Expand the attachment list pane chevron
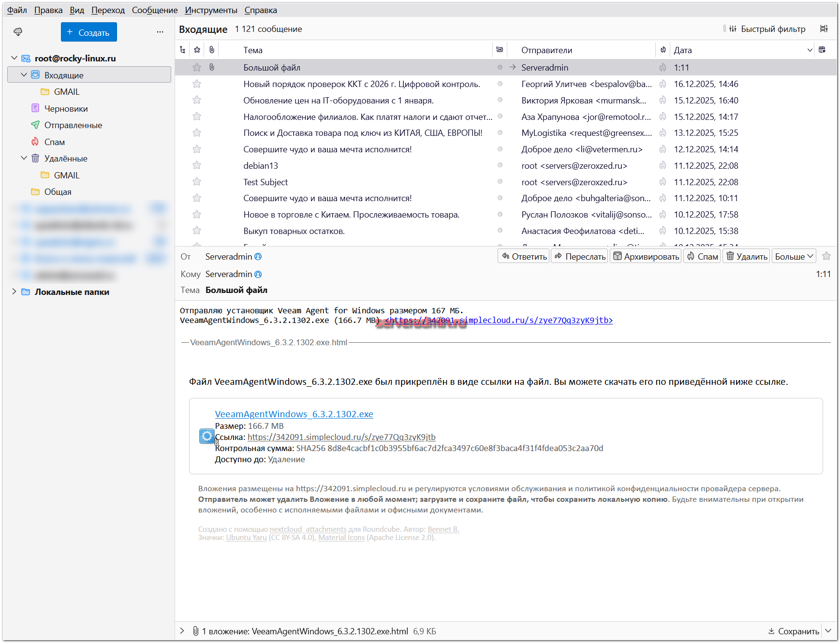 pyautogui.click(x=182, y=630)
